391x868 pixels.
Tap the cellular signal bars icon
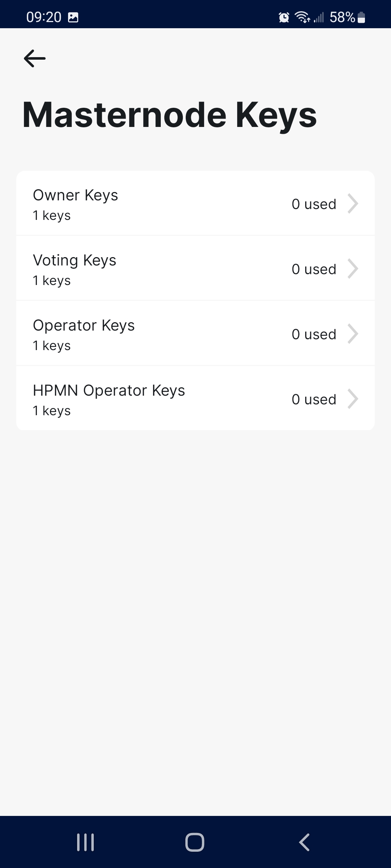click(x=319, y=17)
